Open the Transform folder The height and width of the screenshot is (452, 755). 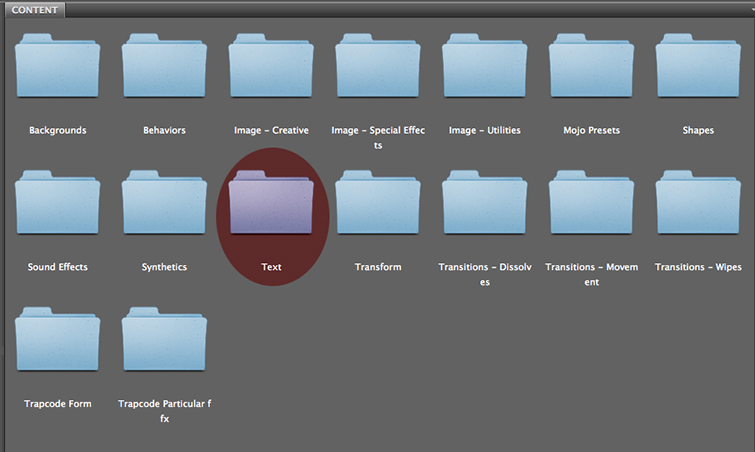pos(378,205)
